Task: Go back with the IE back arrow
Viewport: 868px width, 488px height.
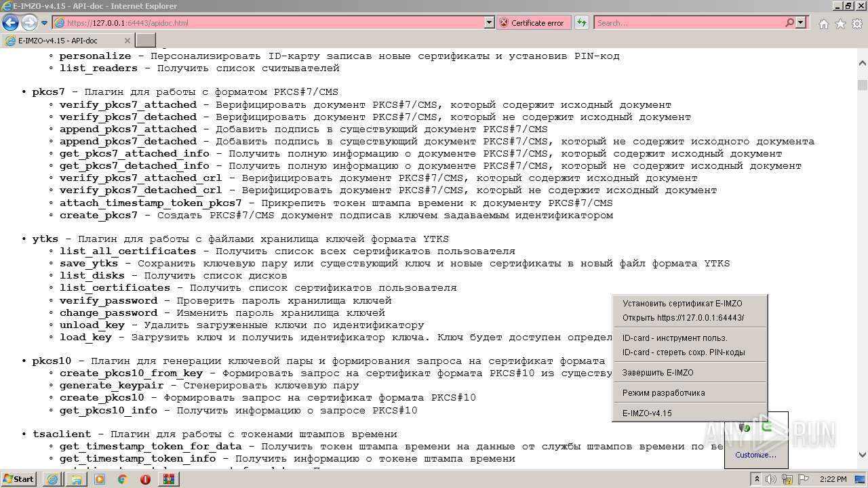Action: click(x=10, y=22)
